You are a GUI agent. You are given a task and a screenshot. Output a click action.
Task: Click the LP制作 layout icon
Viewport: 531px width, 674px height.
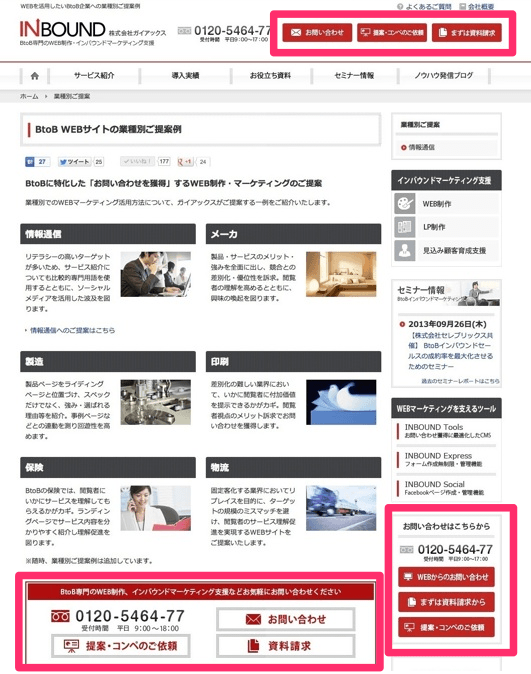click(404, 227)
